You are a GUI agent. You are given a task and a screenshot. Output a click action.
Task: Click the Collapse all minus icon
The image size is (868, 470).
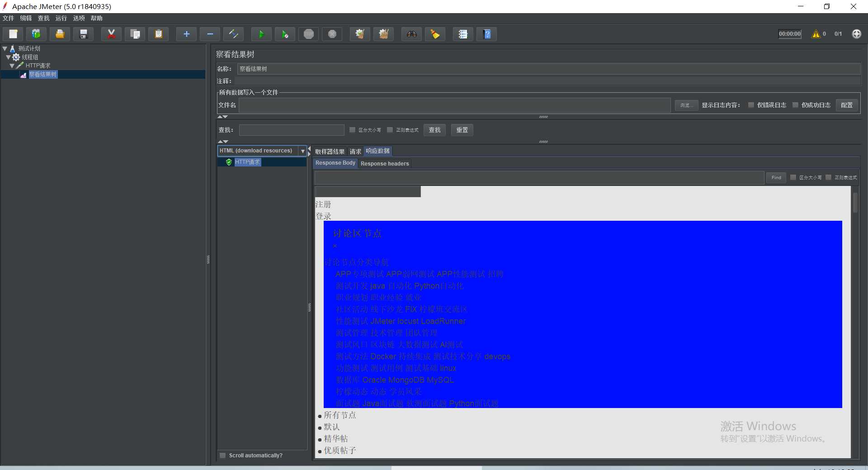[x=210, y=34]
